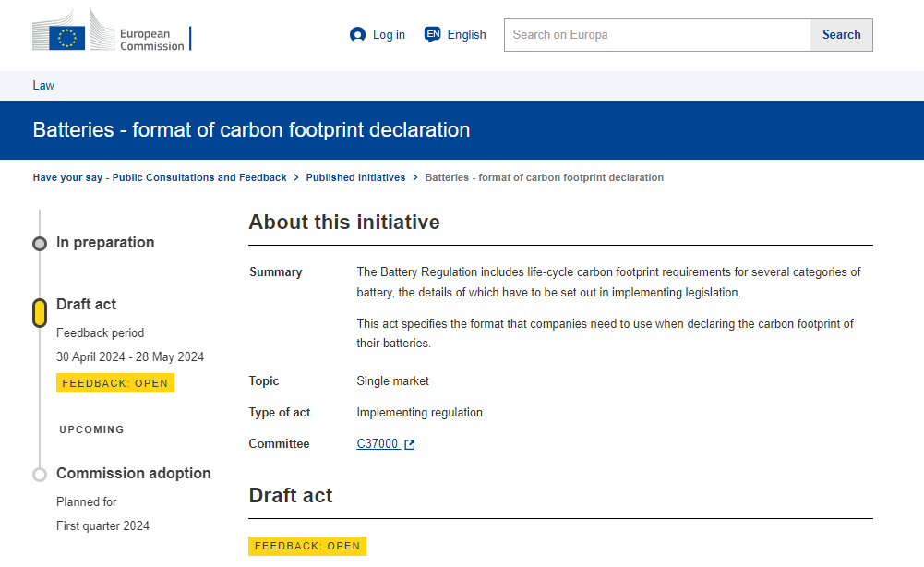Click the Feedback period label
Viewport: 924px width, 567px height.
click(x=101, y=333)
